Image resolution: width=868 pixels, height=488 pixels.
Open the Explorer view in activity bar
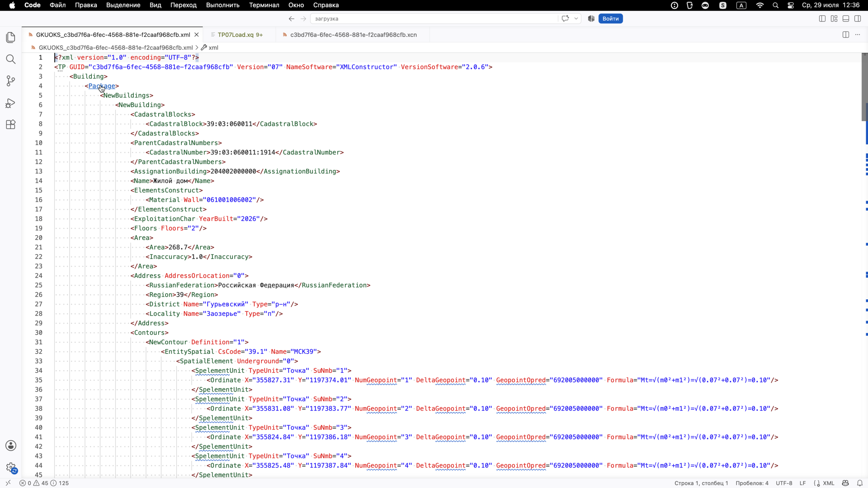(x=11, y=37)
